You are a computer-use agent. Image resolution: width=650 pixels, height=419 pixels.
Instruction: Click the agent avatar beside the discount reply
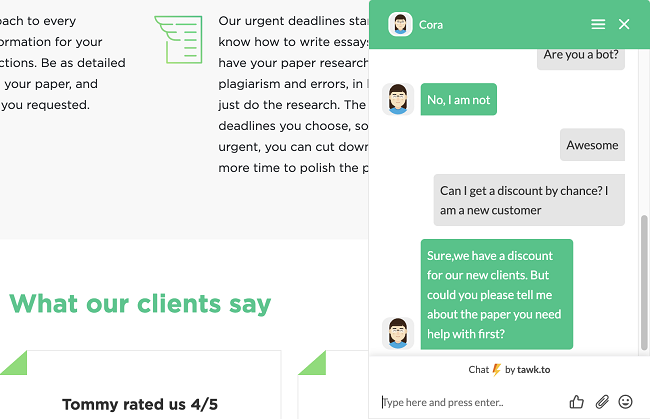[398, 333]
